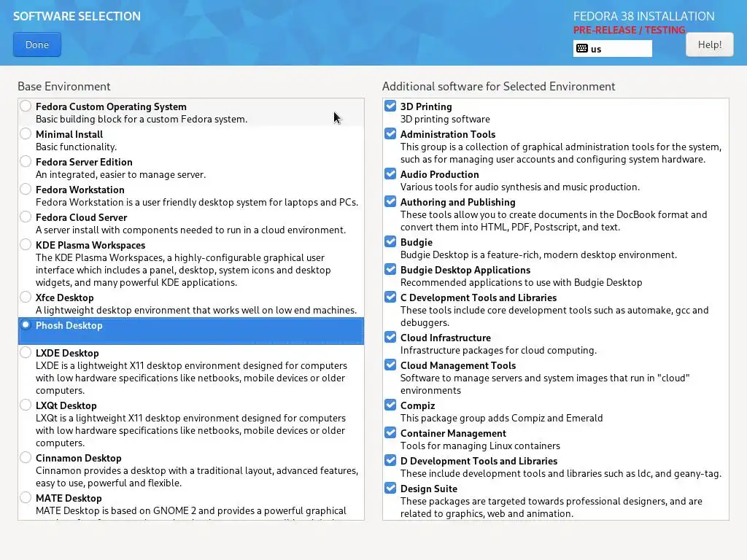Viewport: 747px width, 560px height.
Task: Click 'Basic functionality.' description text
Action: pos(76,147)
